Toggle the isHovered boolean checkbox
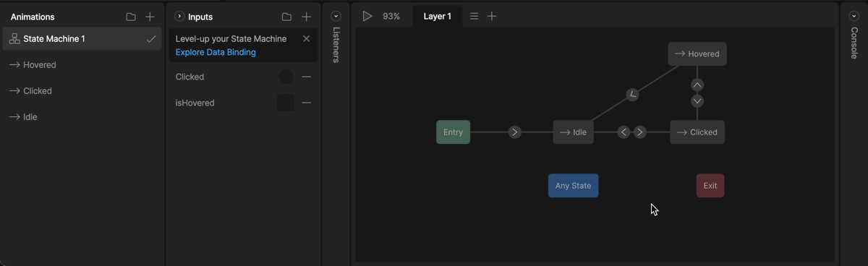This screenshot has height=266, width=868. click(286, 103)
